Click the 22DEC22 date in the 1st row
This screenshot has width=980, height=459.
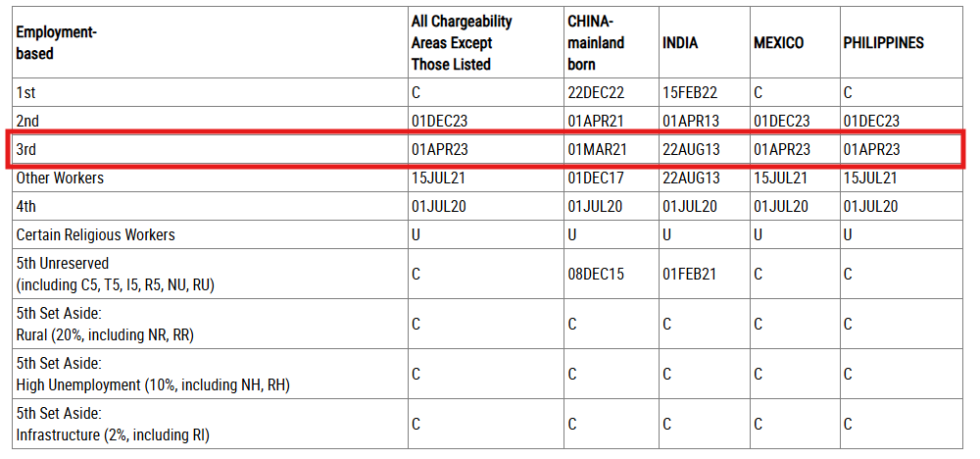point(596,93)
